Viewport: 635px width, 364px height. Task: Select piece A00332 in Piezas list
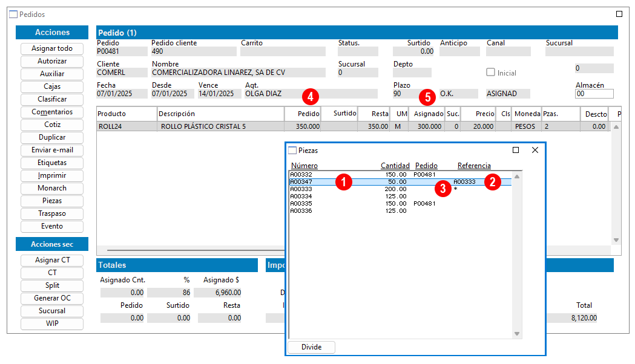tap(401, 175)
